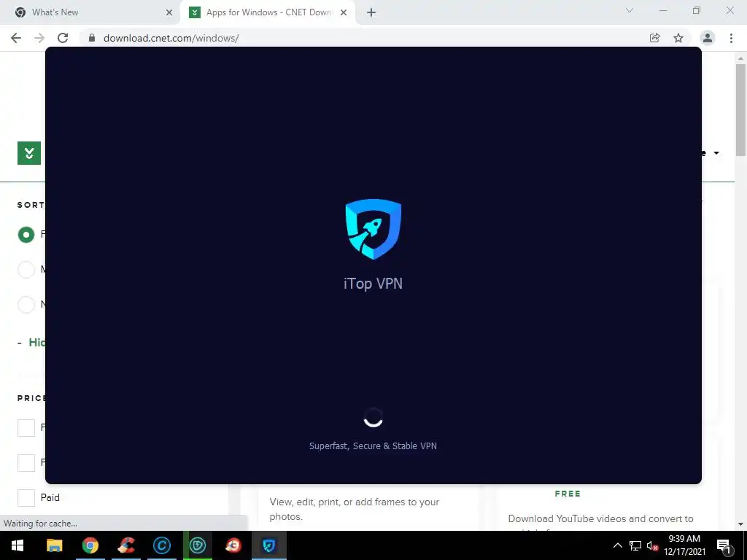Select the first sort radio option
Image resolution: width=747 pixels, height=560 pixels.
pyautogui.click(x=26, y=234)
